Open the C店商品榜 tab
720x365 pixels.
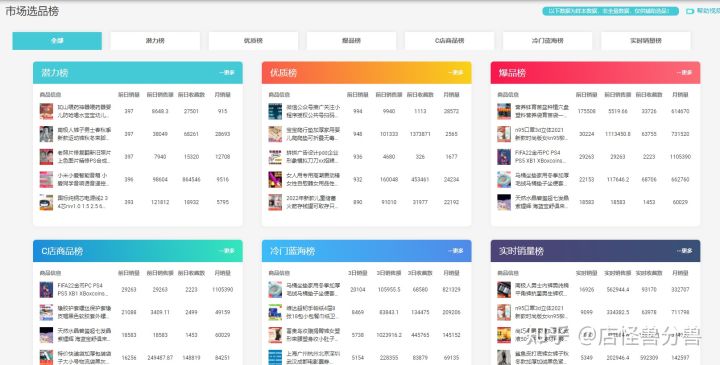[450, 41]
